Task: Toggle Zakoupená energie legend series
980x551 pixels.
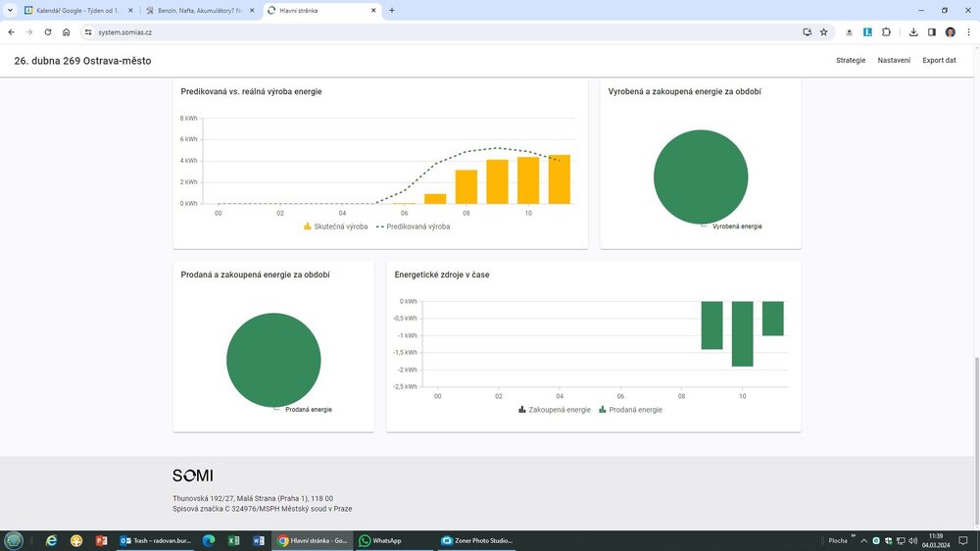Action: coord(555,410)
